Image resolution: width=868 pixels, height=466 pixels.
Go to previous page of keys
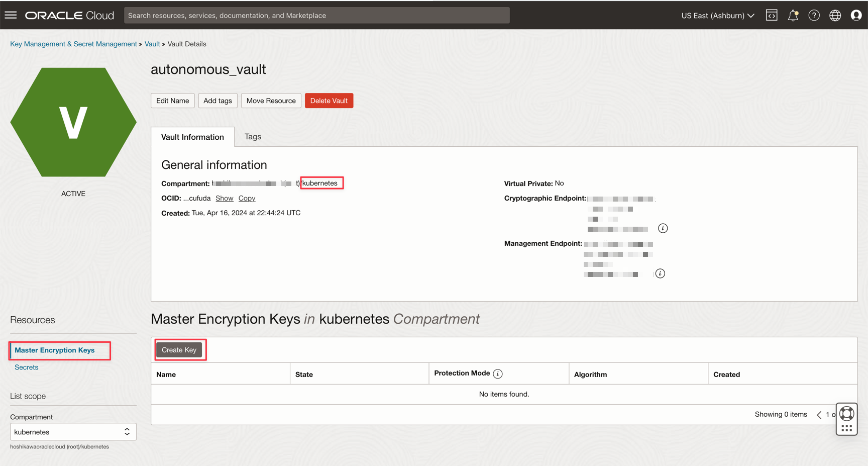click(x=819, y=415)
